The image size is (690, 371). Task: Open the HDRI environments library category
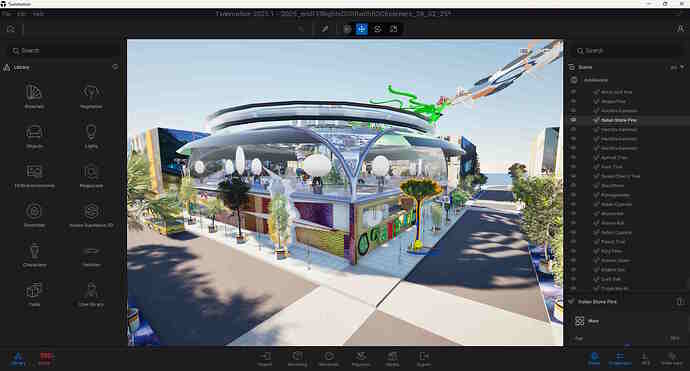[34, 175]
